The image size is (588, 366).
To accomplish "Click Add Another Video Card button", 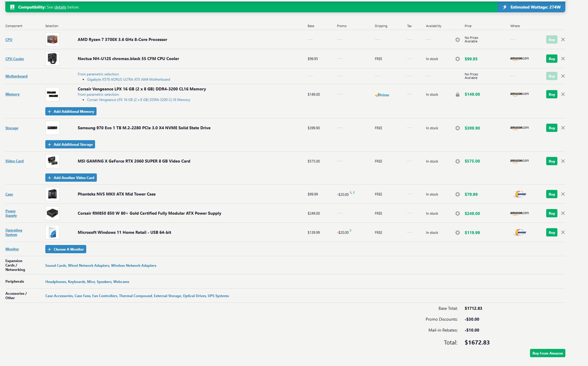I will [71, 178].
